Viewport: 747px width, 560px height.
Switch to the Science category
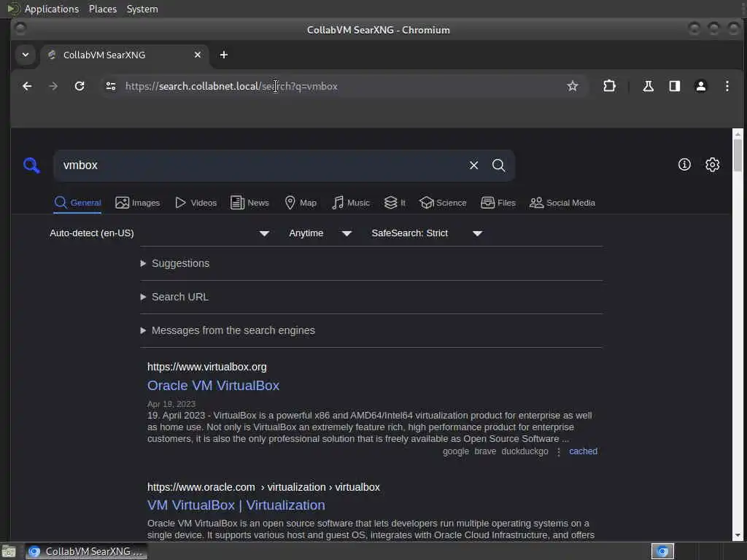(443, 203)
